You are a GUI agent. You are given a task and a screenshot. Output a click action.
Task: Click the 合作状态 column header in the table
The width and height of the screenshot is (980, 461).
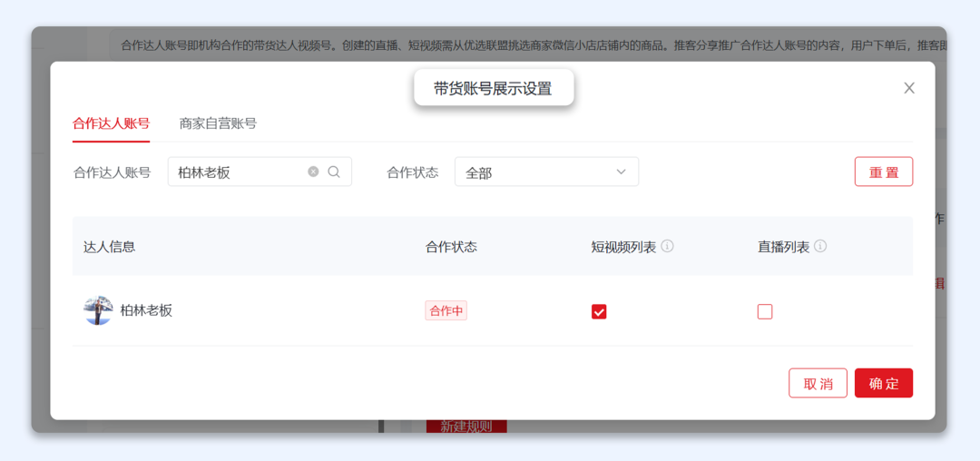click(451, 246)
